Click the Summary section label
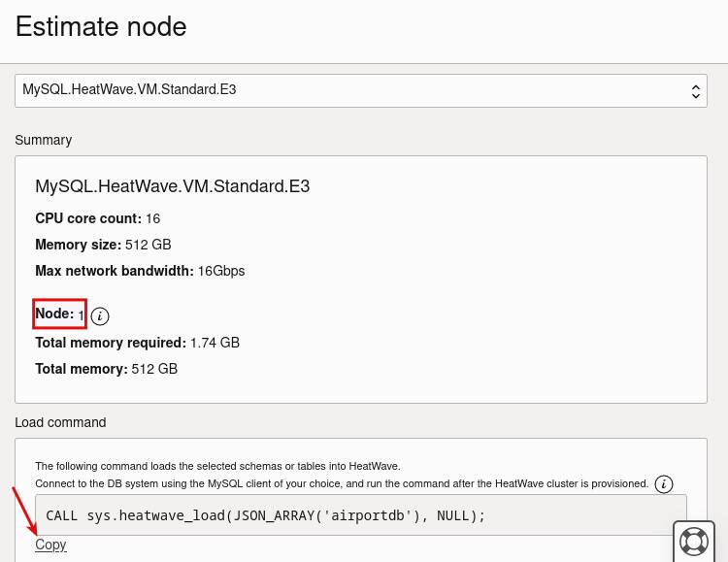 click(x=43, y=140)
